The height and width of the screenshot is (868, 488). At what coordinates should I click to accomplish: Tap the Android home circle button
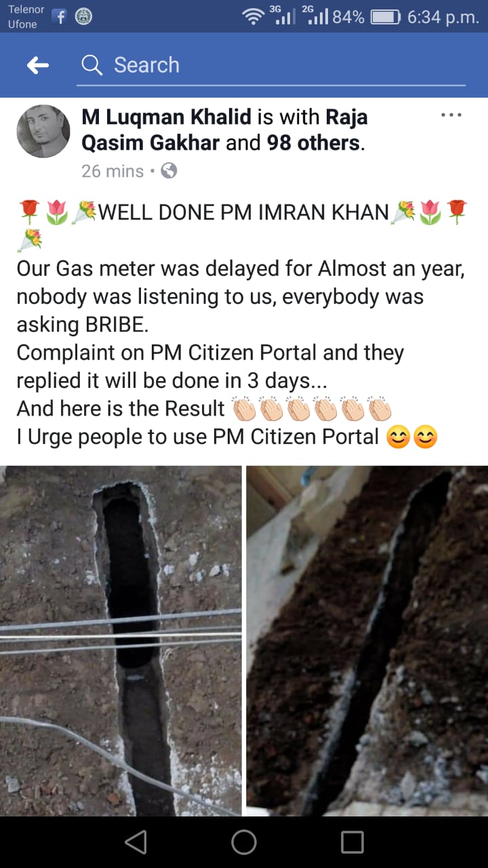(244, 842)
